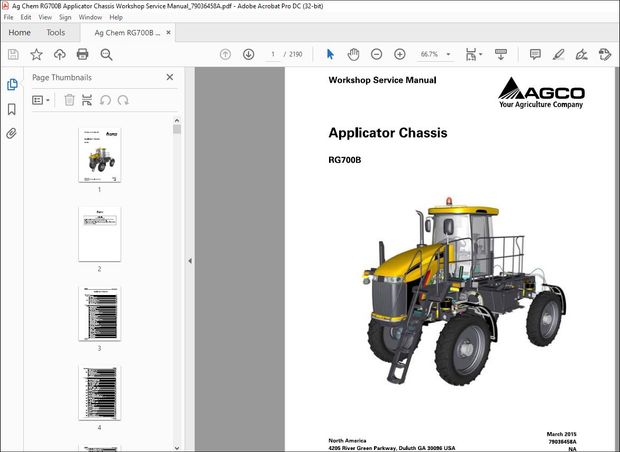Click the scrolling mode toolbar icon
This screenshot has width=620, height=452.
[x=501, y=54]
